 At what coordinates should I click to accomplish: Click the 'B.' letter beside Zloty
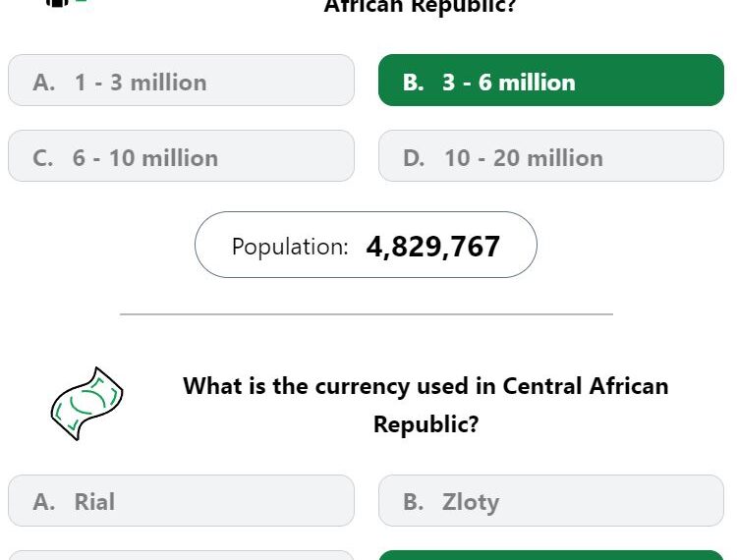pos(413,502)
